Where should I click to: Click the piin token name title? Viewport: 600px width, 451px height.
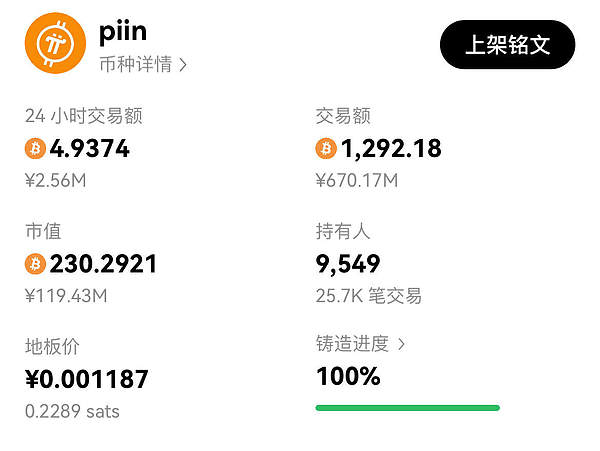(x=123, y=31)
